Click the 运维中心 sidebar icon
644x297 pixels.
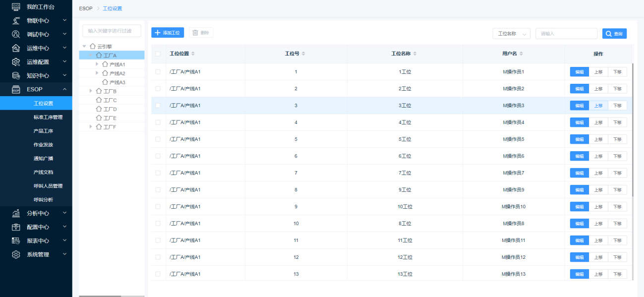point(16,48)
